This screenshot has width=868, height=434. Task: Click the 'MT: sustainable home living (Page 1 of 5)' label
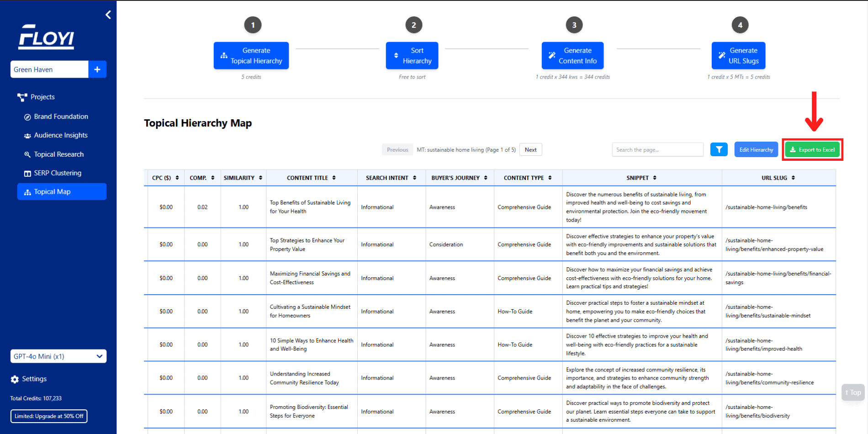point(466,150)
